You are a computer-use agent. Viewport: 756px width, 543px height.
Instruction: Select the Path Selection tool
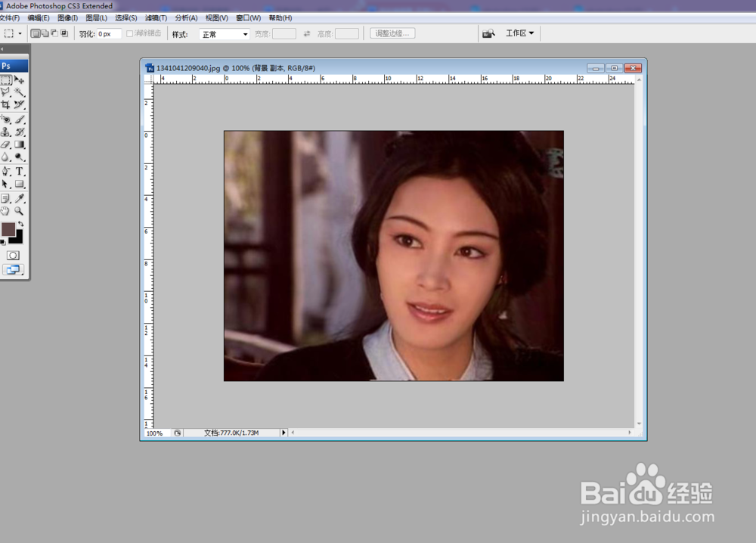tap(6, 185)
